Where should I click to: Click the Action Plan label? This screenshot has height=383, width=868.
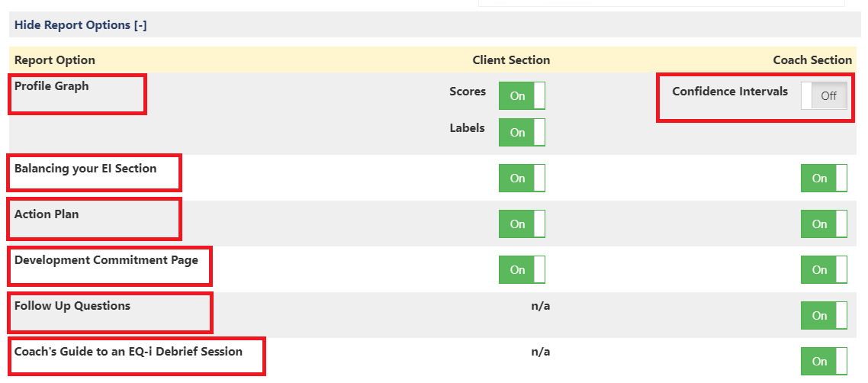click(x=47, y=214)
